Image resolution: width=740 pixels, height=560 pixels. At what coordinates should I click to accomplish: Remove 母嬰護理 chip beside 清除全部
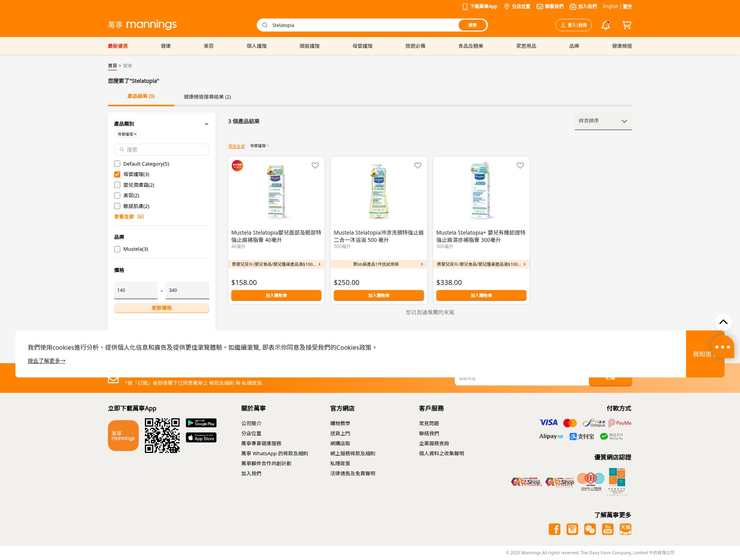click(x=268, y=146)
